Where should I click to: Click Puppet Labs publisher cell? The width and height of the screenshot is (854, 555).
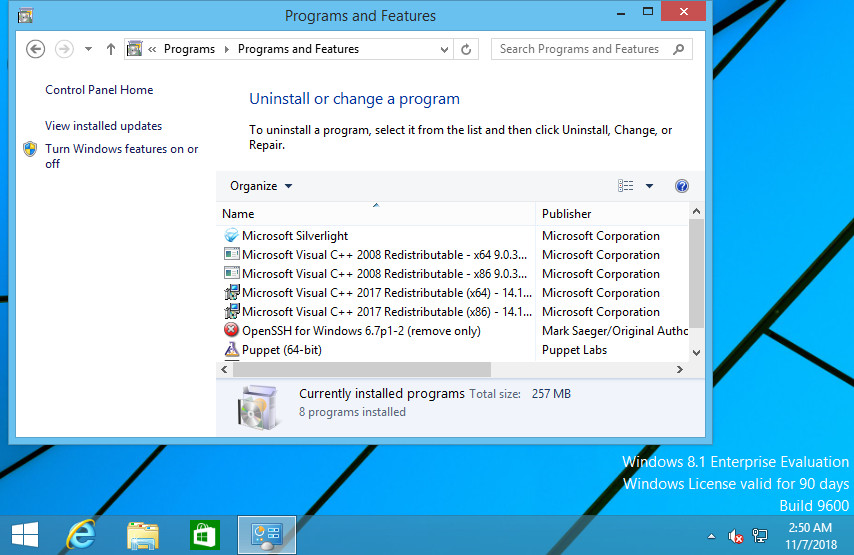click(574, 350)
